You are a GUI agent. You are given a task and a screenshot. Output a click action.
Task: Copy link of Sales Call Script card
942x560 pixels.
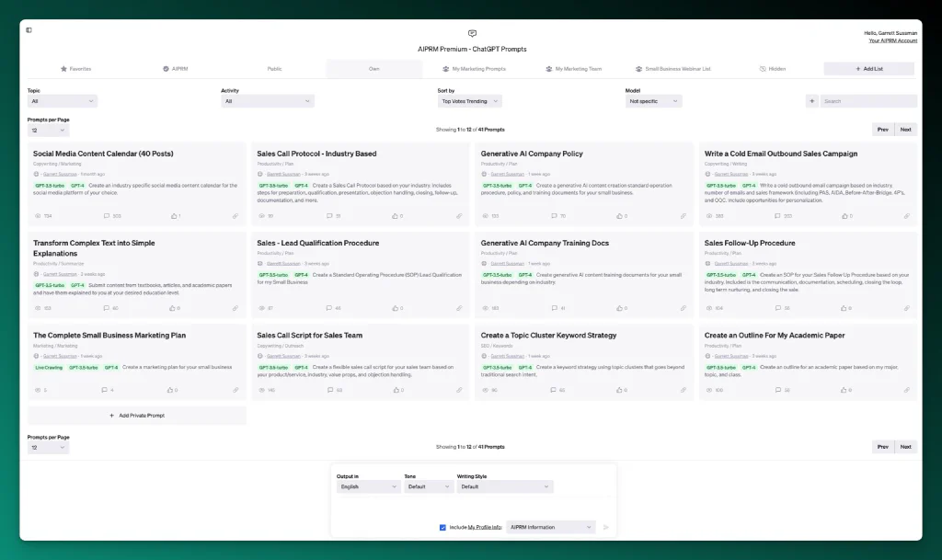click(459, 390)
